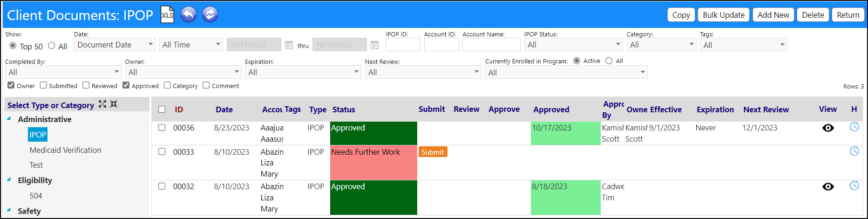Select the Top 50 radio option
The height and width of the screenshot is (219, 868).
tap(13, 46)
